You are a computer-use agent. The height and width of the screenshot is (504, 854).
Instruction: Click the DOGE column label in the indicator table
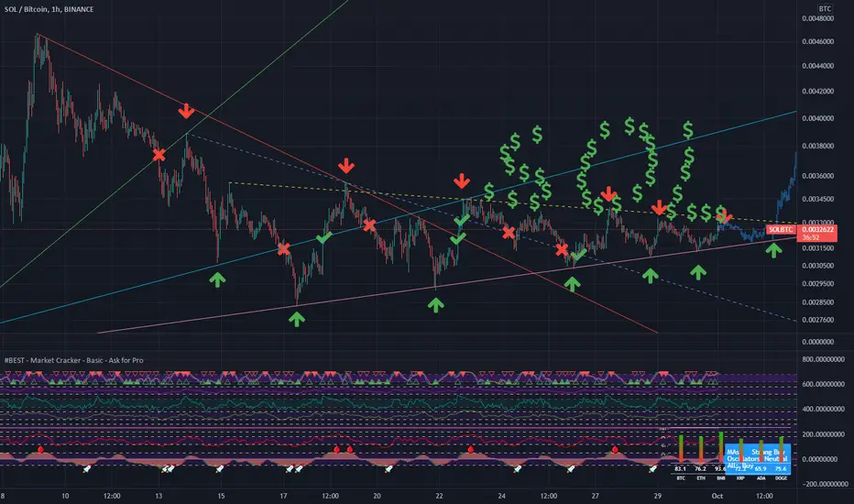coord(781,478)
